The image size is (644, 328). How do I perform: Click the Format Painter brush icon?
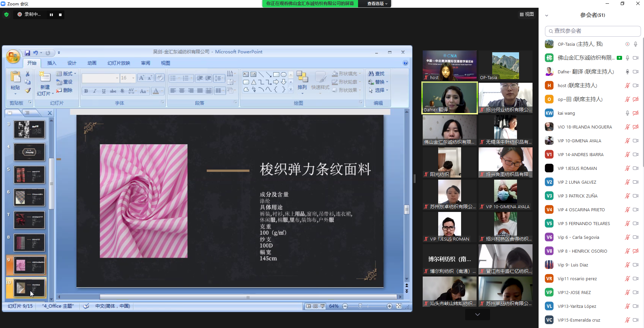[x=28, y=90]
